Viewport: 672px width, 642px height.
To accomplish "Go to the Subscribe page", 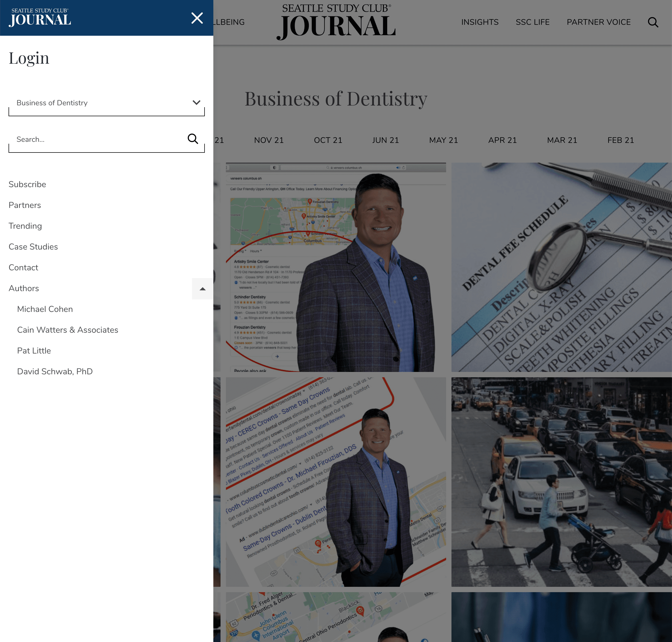I will [27, 184].
